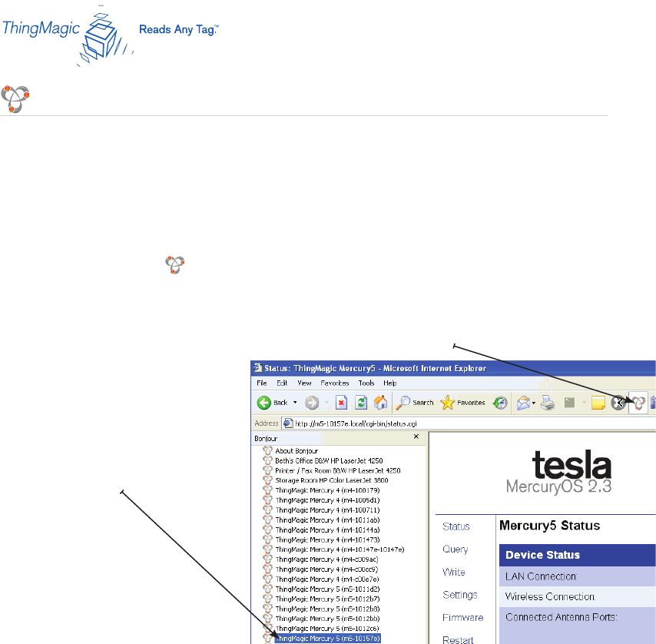This screenshot has width=656, height=644.
Task: Click the Print printer icon
Action: click(548, 403)
